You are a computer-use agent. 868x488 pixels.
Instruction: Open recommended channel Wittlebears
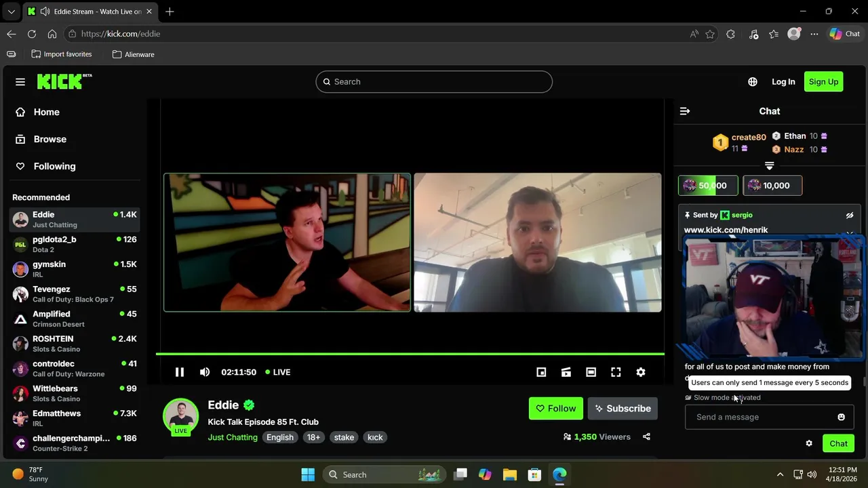tap(75, 393)
